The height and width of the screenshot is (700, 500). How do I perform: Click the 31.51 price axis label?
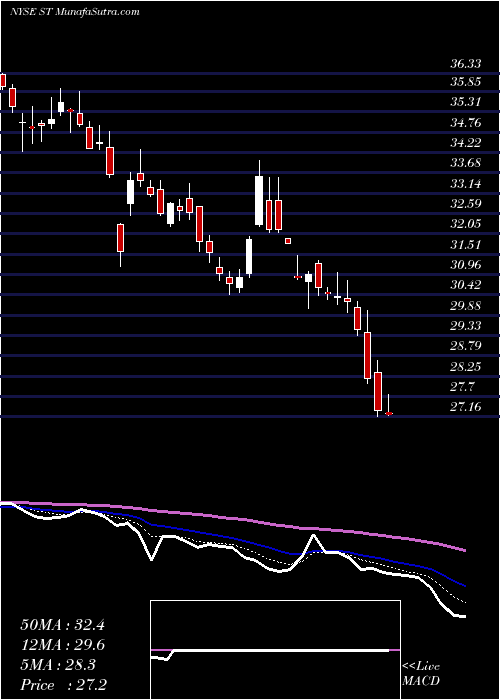click(x=466, y=245)
